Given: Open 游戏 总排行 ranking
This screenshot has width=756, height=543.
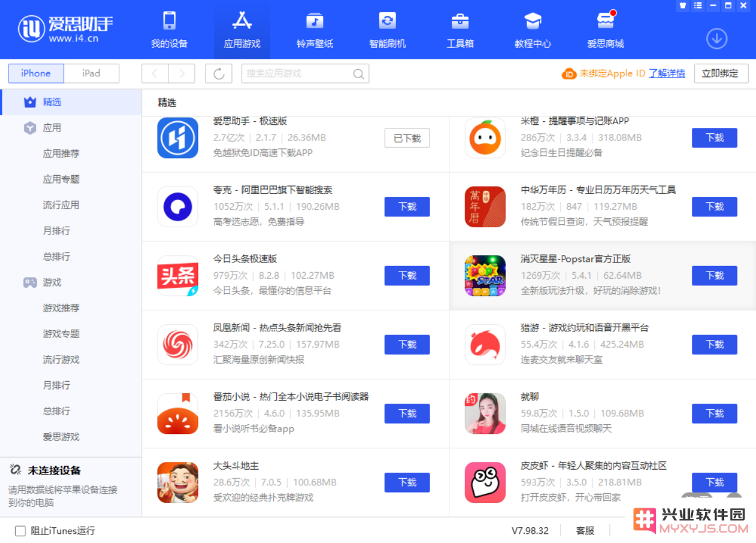Looking at the screenshot, I should coord(56,411).
